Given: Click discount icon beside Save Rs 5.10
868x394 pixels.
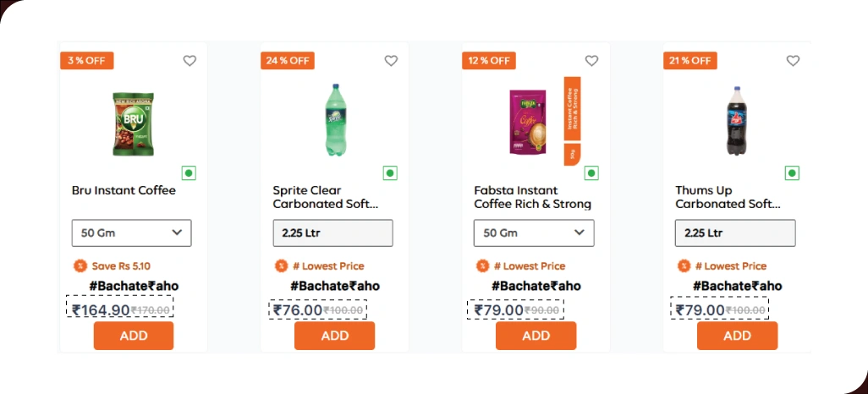Looking at the screenshot, I should click(x=80, y=265).
